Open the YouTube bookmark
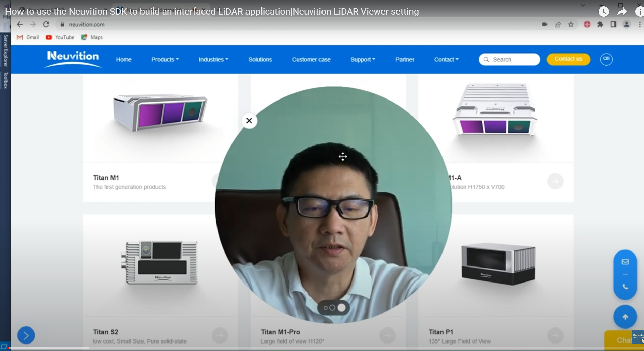The width and height of the screenshot is (644, 351). point(60,37)
